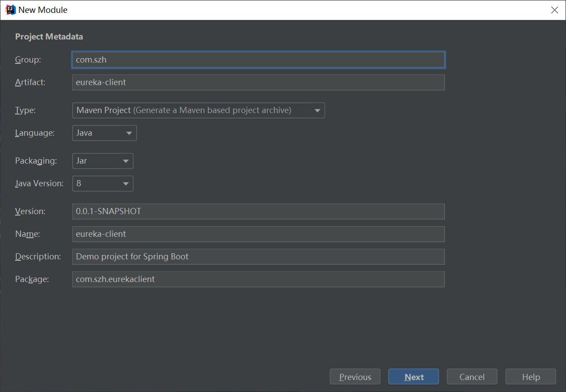Click the Description field
566x392 pixels.
tap(258, 257)
